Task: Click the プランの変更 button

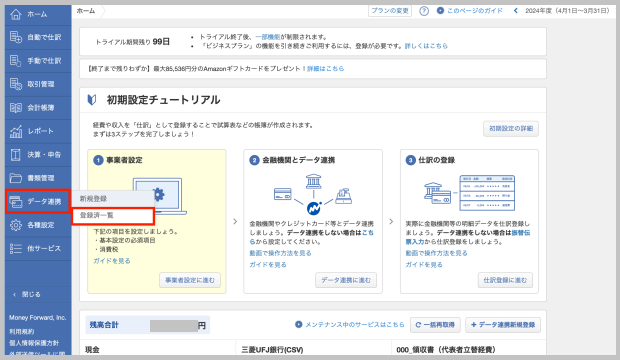Action: coord(390,11)
